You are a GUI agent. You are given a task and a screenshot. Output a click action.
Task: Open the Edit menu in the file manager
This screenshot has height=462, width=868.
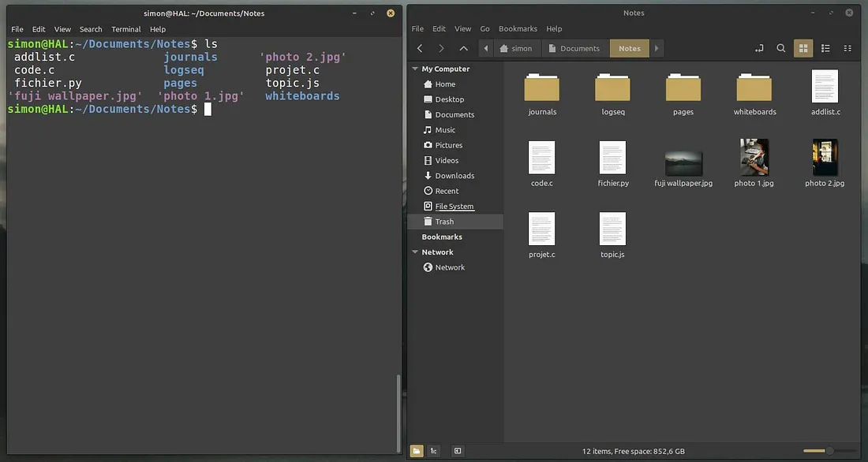point(439,28)
